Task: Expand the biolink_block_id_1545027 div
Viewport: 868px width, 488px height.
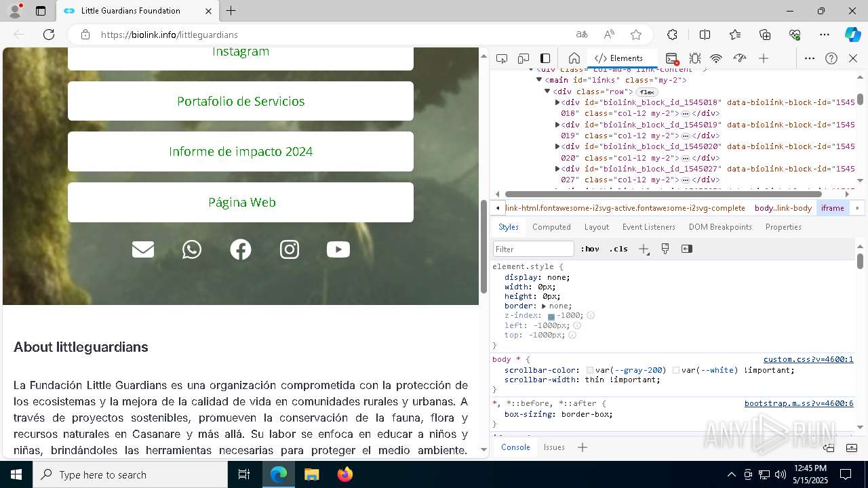Action: click(557, 169)
